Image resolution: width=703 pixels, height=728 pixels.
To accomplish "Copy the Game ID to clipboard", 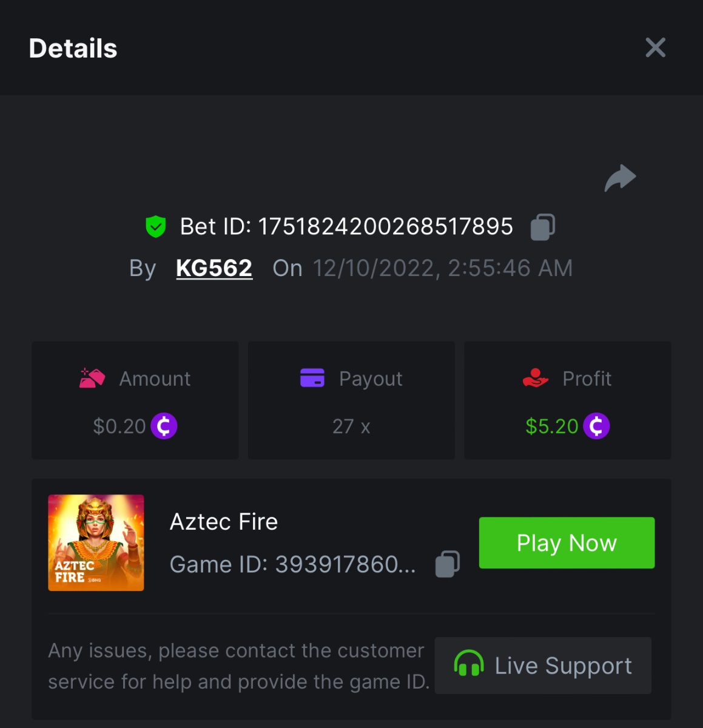I will [448, 564].
